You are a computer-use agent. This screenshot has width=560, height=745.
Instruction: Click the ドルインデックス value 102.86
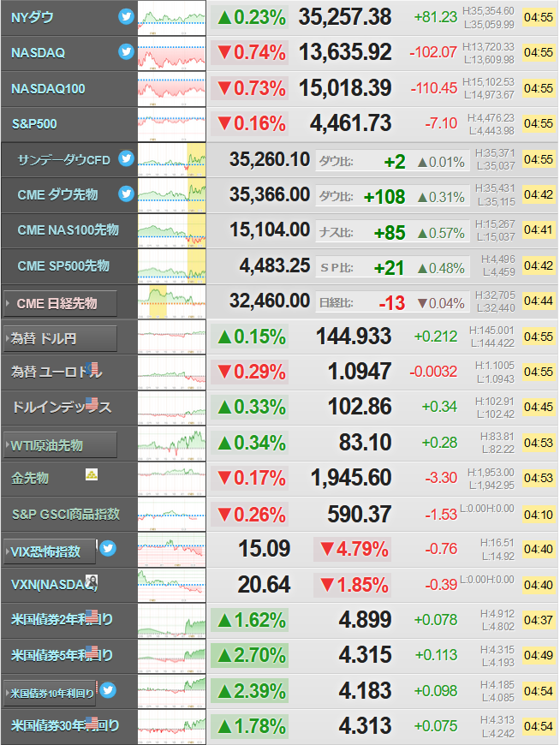pos(360,407)
